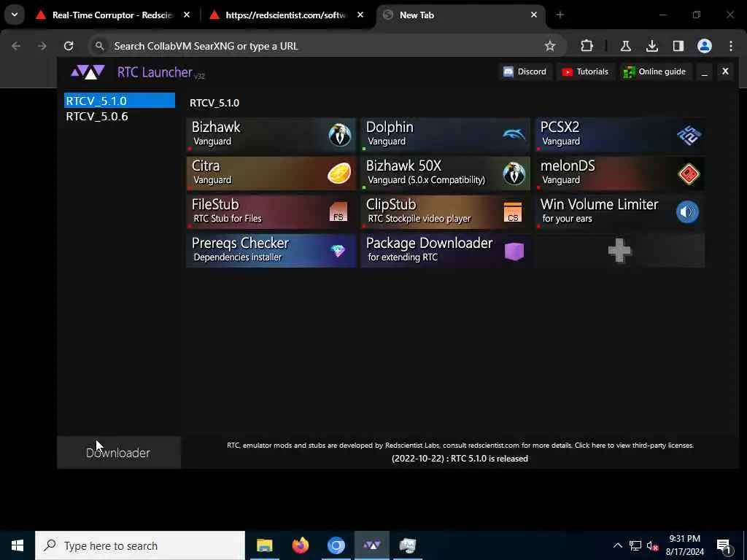Start the PCSX2 Vanguard tile
Image resolution: width=747 pixels, height=560 pixels.
[620, 135]
